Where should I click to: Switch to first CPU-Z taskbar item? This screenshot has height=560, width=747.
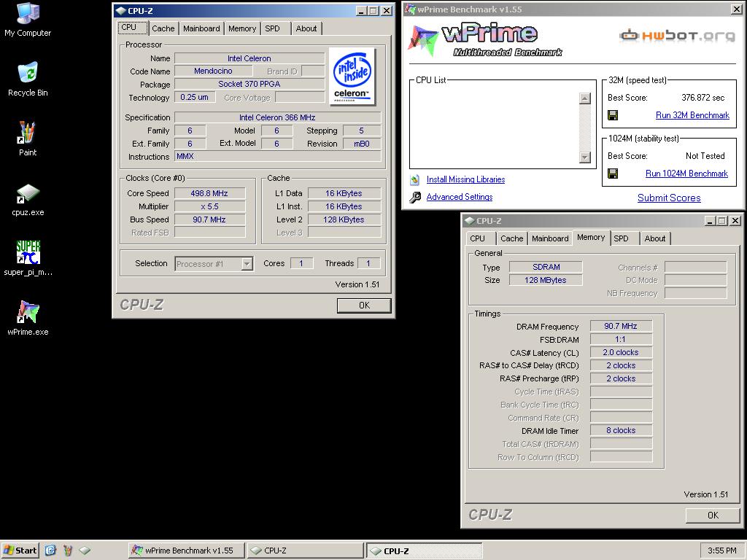point(306,551)
